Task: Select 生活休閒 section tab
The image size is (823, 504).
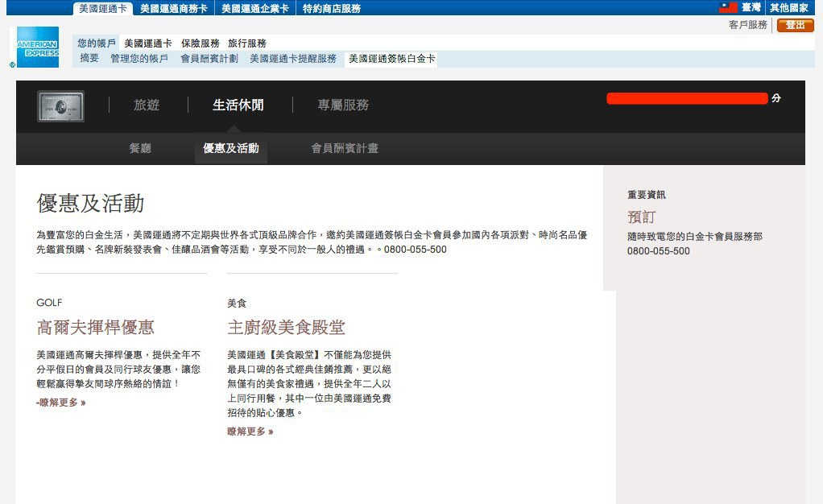Action: point(238,105)
